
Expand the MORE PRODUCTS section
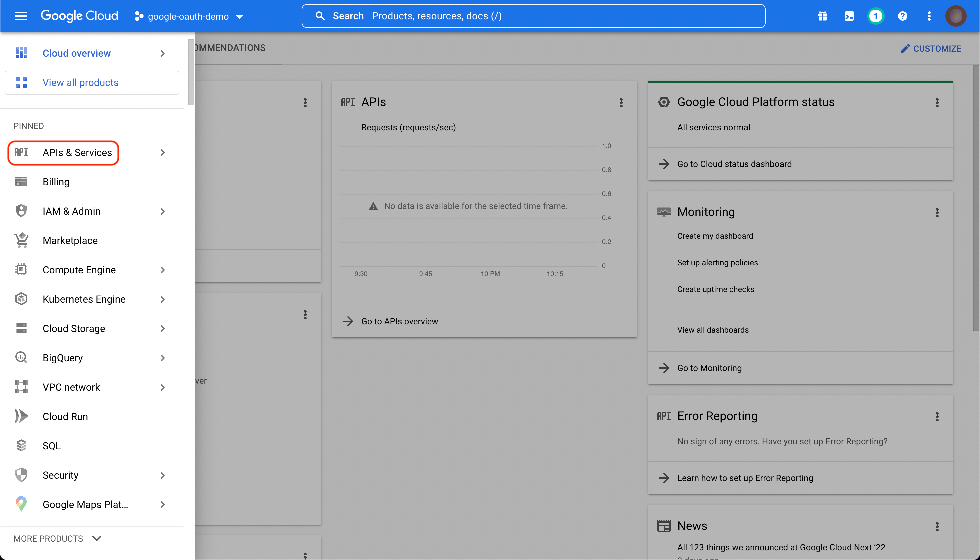click(57, 538)
